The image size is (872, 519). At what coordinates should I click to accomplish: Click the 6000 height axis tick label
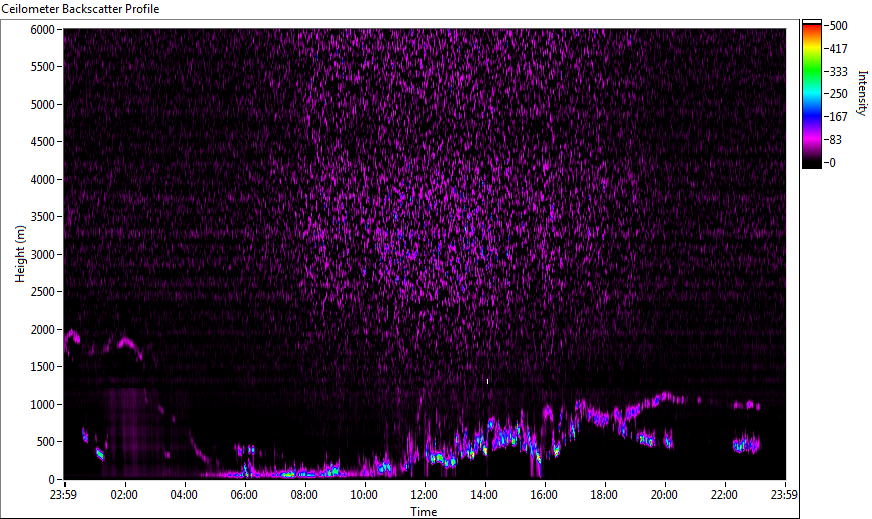tap(43, 29)
